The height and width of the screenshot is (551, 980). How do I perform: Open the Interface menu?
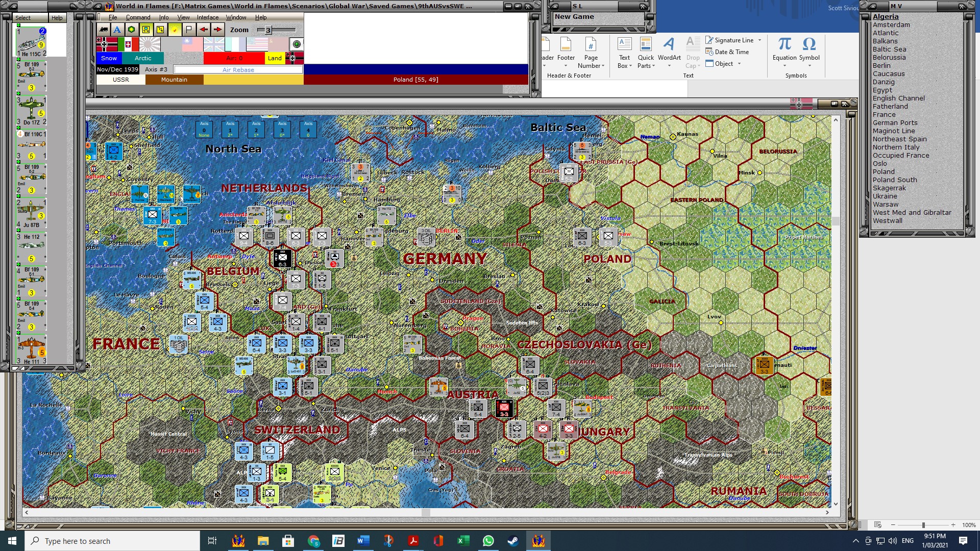coord(207,17)
